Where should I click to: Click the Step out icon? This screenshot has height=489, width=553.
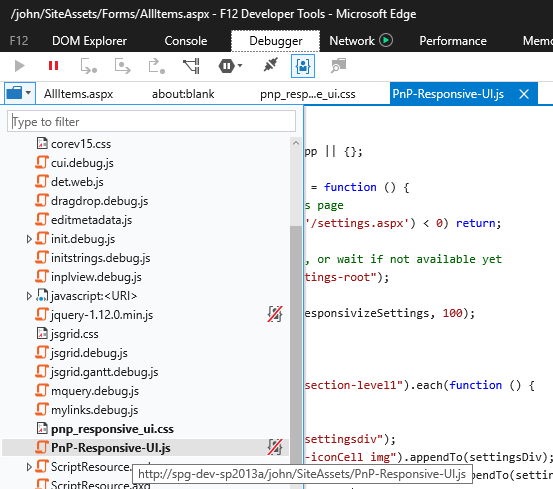[157, 66]
